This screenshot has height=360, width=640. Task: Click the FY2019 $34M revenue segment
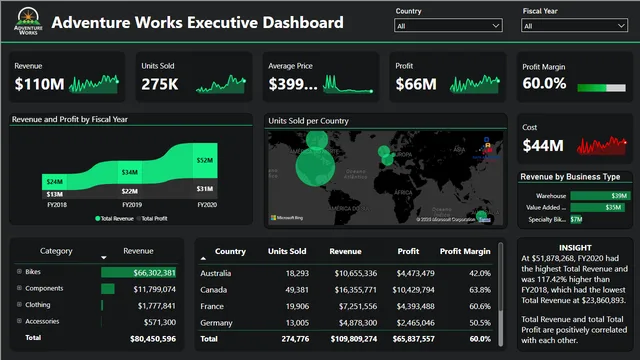coord(130,172)
